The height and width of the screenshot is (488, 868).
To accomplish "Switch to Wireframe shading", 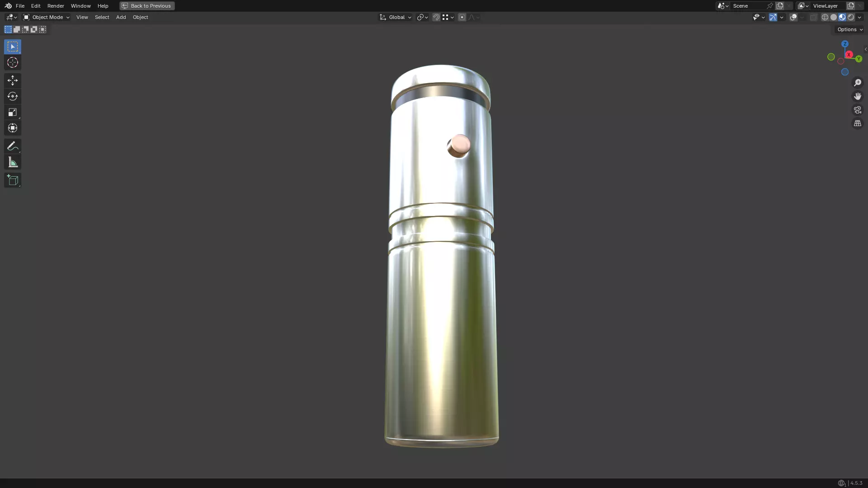I will pos(825,17).
